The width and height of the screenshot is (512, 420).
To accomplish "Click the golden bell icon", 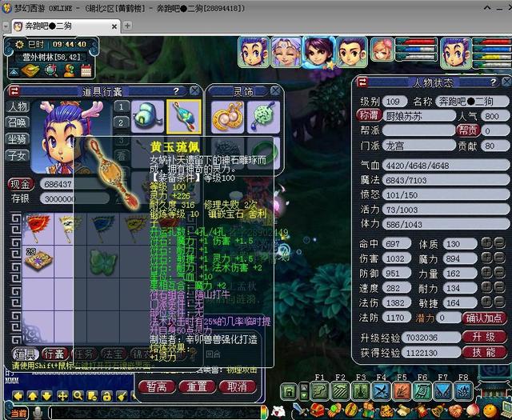I will tap(438, 410).
